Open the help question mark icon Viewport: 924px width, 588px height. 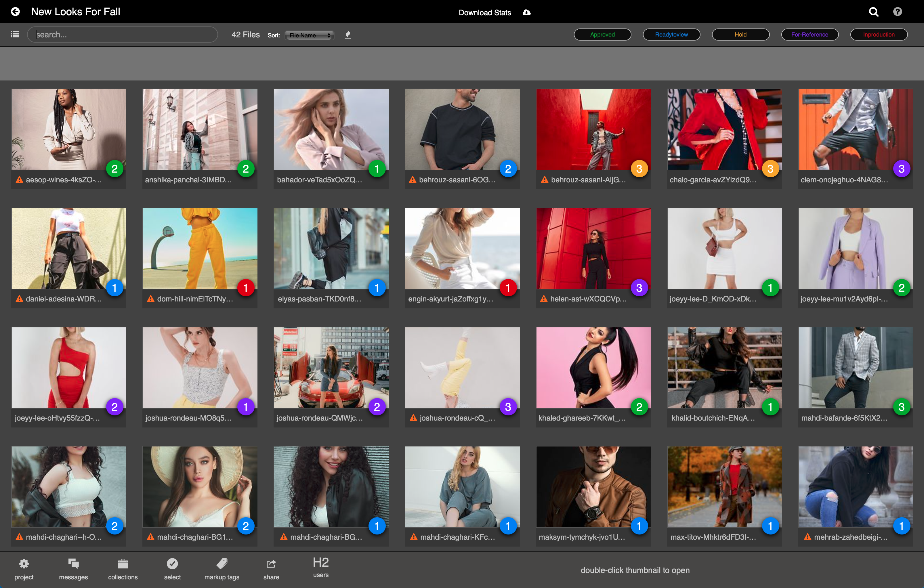pos(897,12)
